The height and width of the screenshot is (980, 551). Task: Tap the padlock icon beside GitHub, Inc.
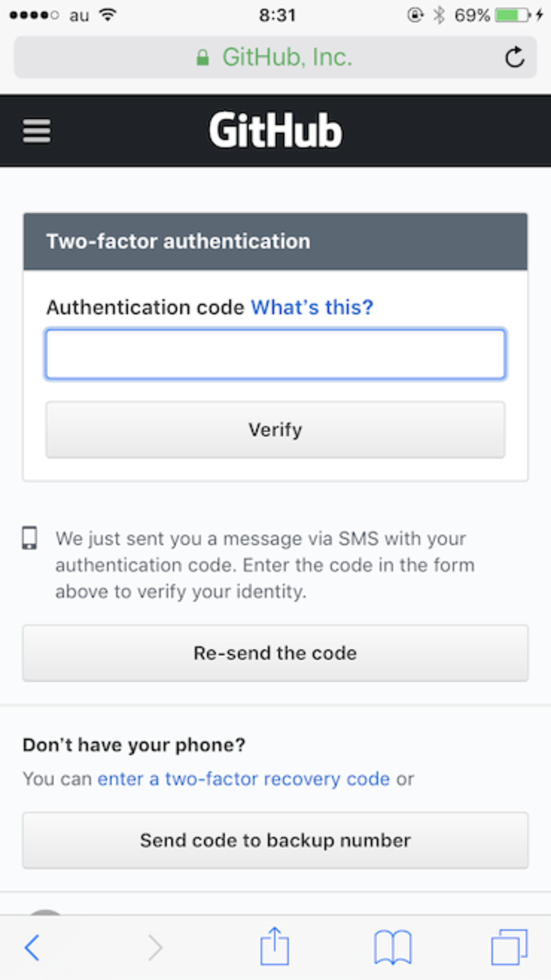pos(202,58)
